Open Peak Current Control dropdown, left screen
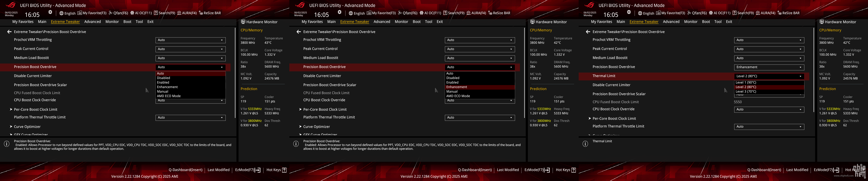This screenshot has width=868, height=181. [x=190, y=49]
